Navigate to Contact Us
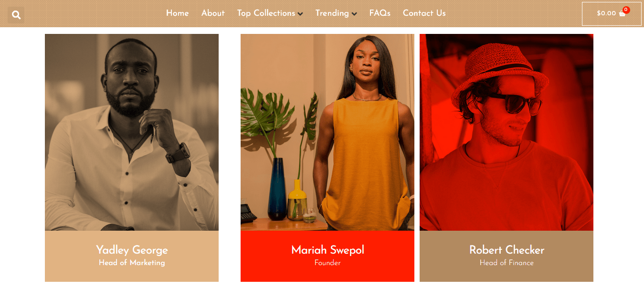This screenshot has height=299, width=644. 424,13
